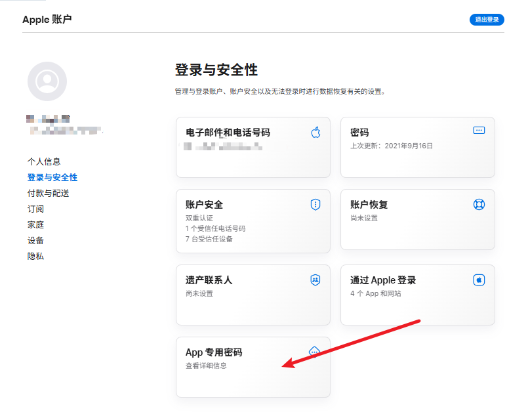Click 尚未设置 under 账户恢复
Screen dimensions: 528x420
pyautogui.click(x=363, y=219)
